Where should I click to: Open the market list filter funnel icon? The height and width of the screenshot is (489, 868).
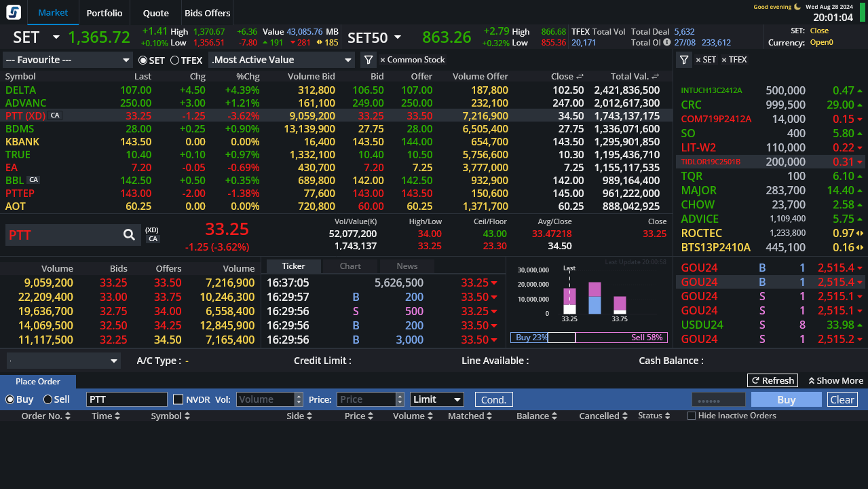click(x=368, y=60)
